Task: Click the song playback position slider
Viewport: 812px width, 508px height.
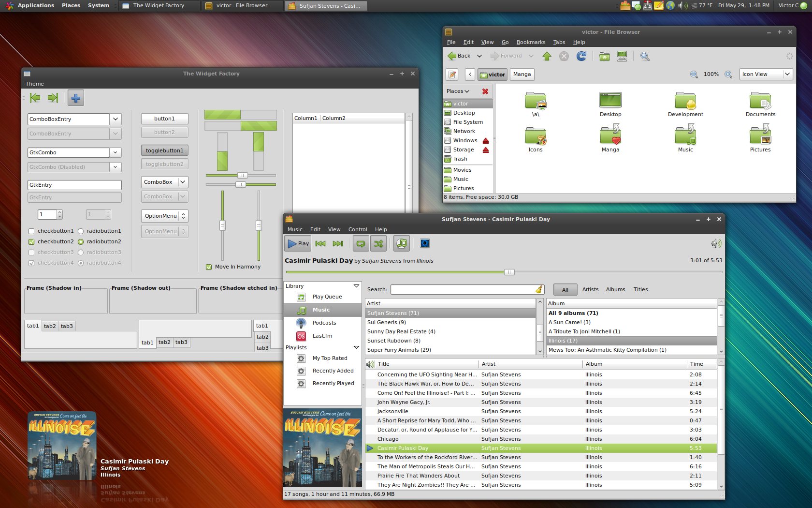Action: coord(509,272)
